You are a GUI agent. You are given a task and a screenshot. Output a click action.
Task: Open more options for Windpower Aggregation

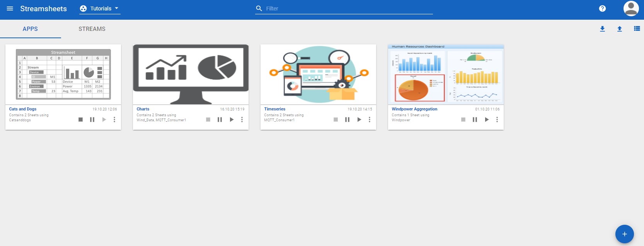pos(497,120)
